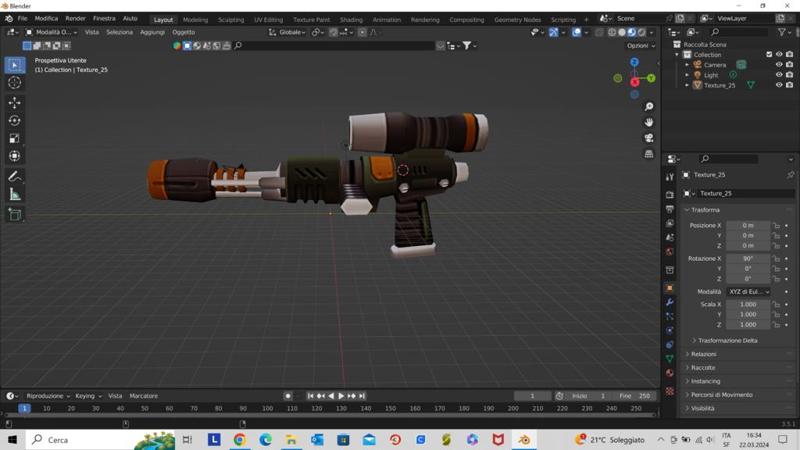The width and height of the screenshot is (800, 450).
Task: Hide Camera in viewport with eye icon
Action: tap(779, 65)
